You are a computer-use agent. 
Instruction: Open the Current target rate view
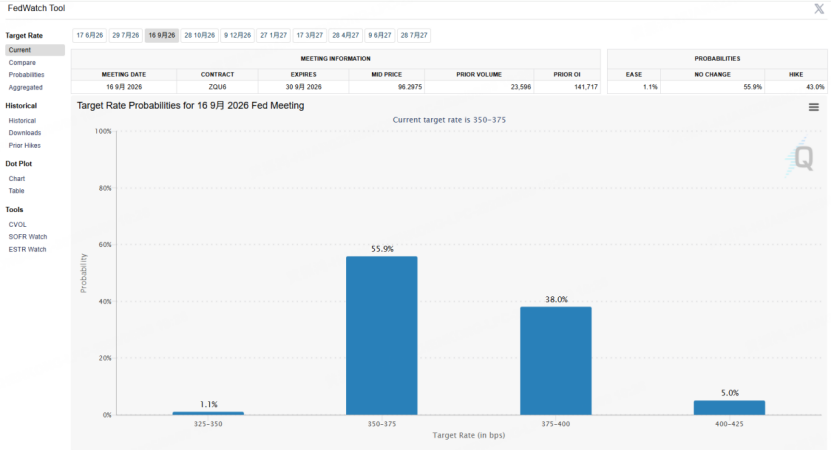pyautogui.click(x=35, y=50)
